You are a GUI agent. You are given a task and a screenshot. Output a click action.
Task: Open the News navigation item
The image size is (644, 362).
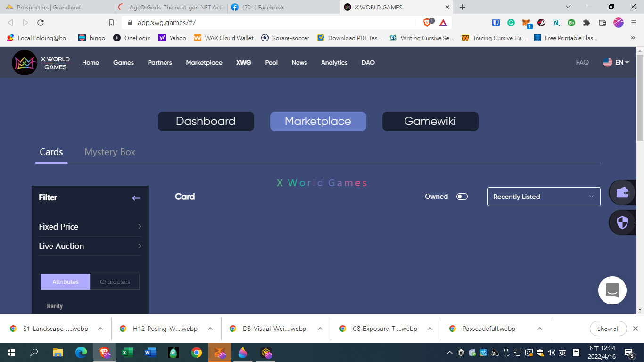pyautogui.click(x=299, y=62)
